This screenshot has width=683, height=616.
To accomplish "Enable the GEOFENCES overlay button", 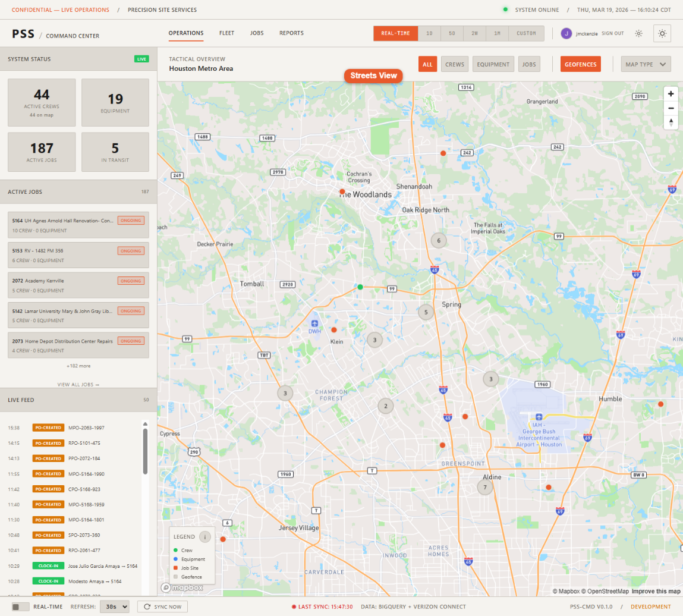I will [581, 64].
